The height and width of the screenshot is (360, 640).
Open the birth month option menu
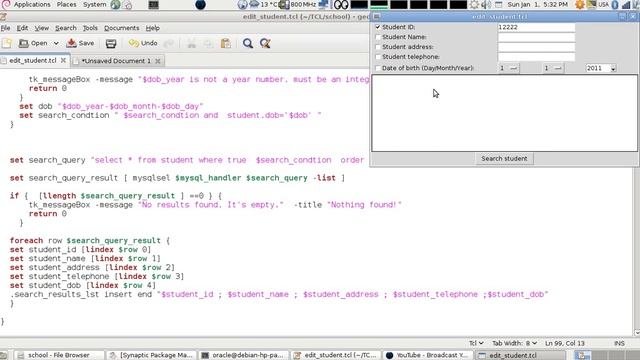pyautogui.click(x=553, y=68)
